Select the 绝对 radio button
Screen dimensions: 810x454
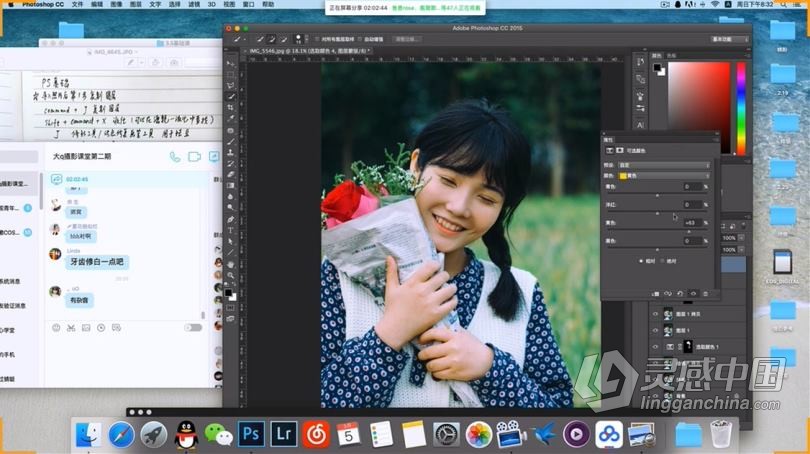(663, 261)
